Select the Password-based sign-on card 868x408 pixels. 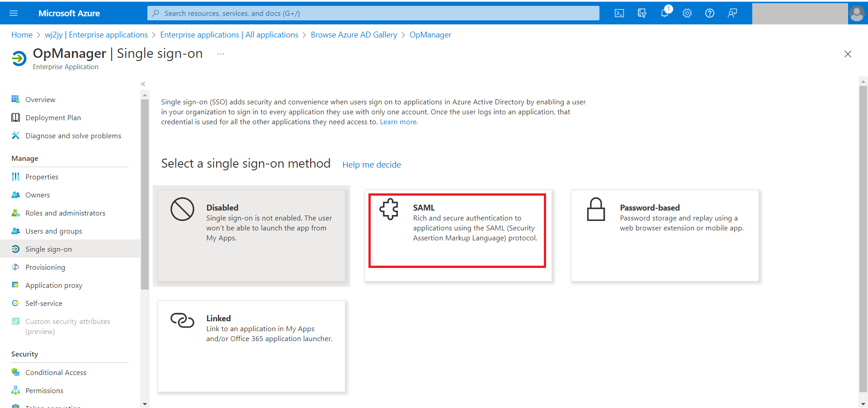(665, 235)
